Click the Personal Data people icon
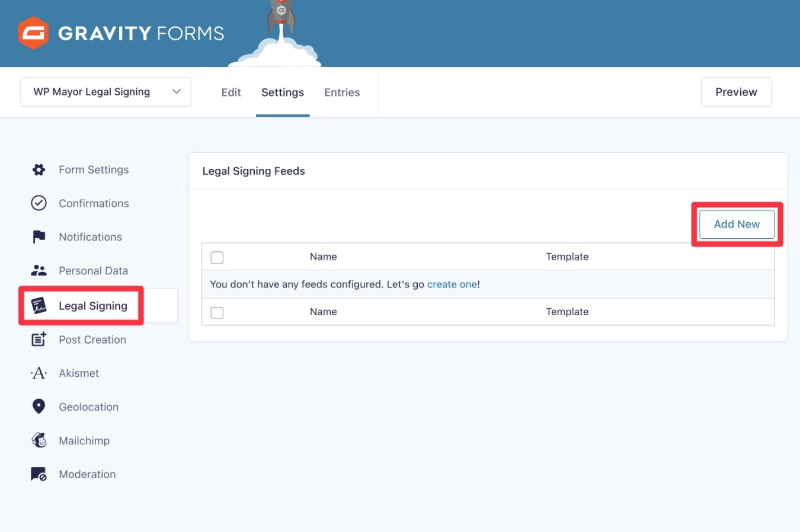Viewport: 800px width, 532px height. coord(39,271)
